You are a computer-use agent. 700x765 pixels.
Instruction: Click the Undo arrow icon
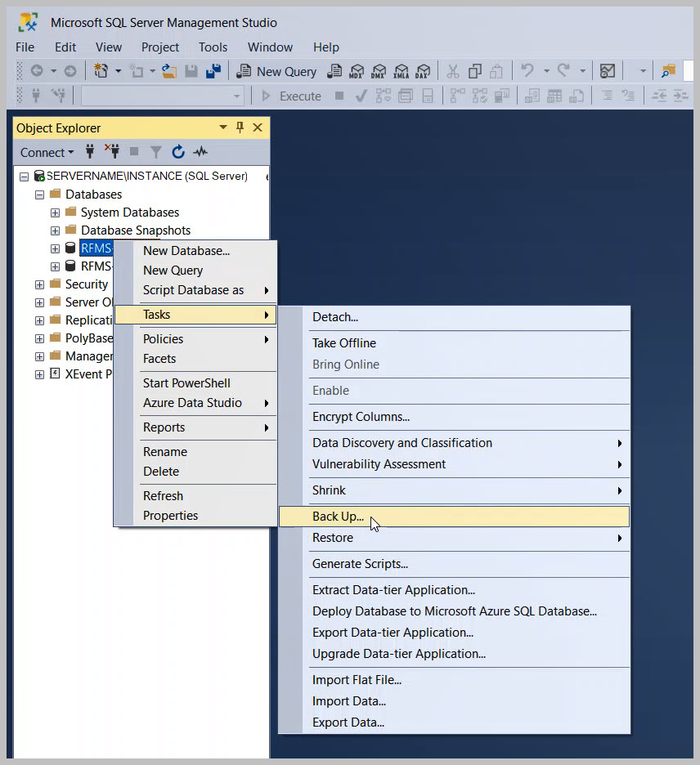(527, 70)
